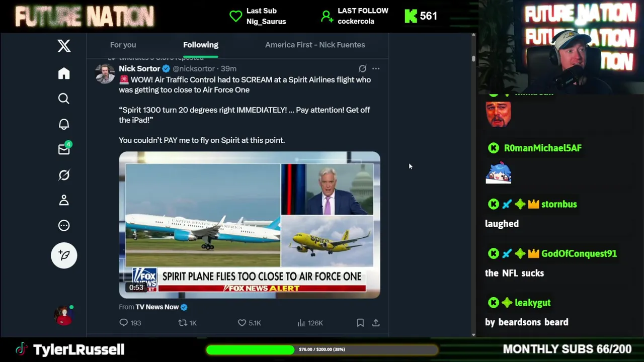Open the three-dot menu on Nick Sortor post
The image size is (644, 362).
(376, 68)
